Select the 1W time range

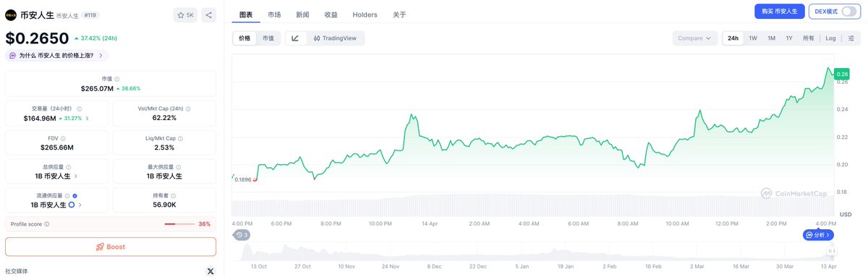point(753,38)
